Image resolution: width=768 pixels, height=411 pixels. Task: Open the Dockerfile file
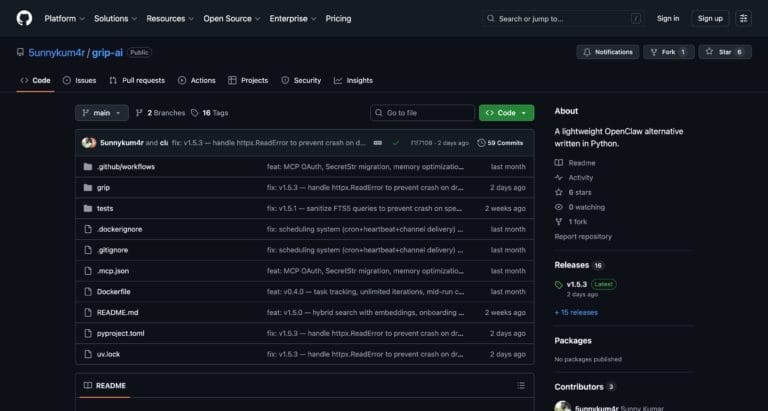point(114,291)
